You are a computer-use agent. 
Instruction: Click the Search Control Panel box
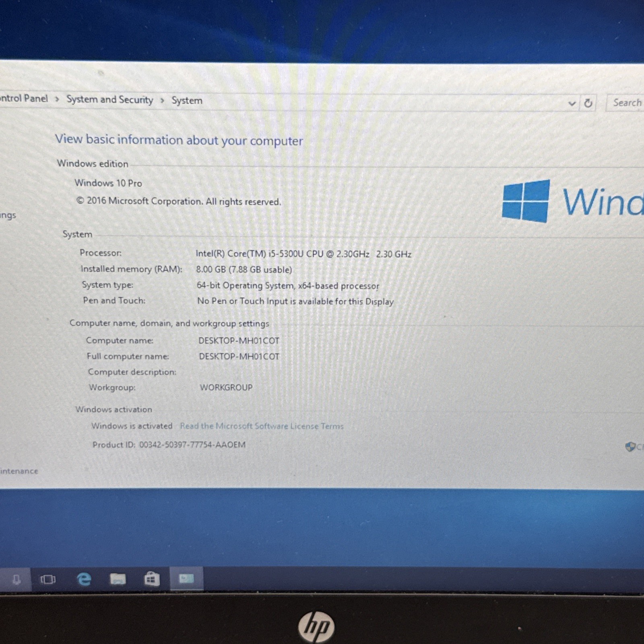point(625,103)
